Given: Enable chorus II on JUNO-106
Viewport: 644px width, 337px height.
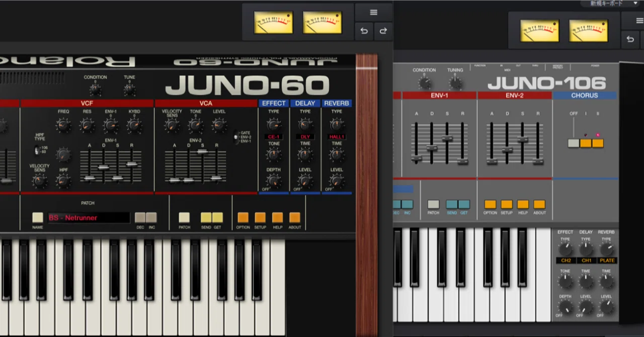Looking at the screenshot, I should point(598,143).
